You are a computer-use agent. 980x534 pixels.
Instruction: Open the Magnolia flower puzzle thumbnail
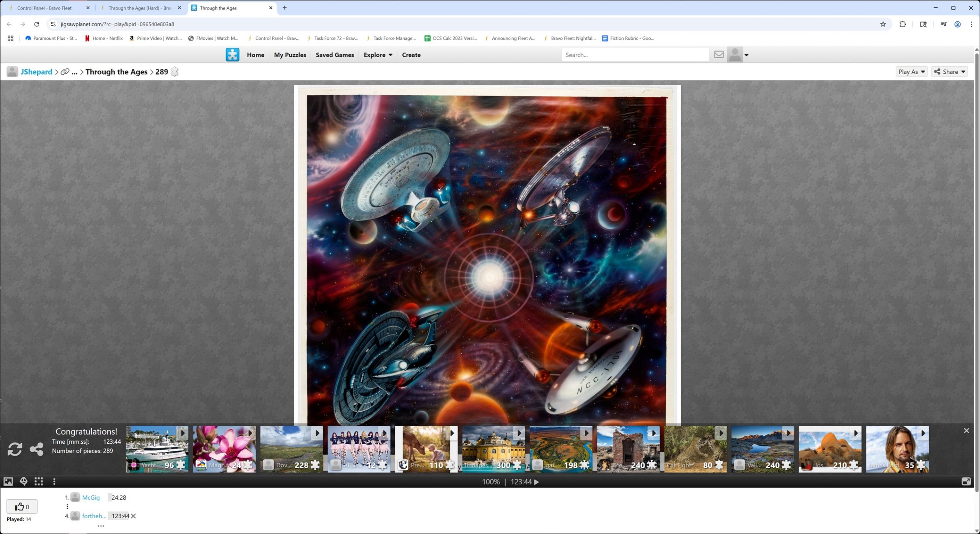pyautogui.click(x=224, y=449)
